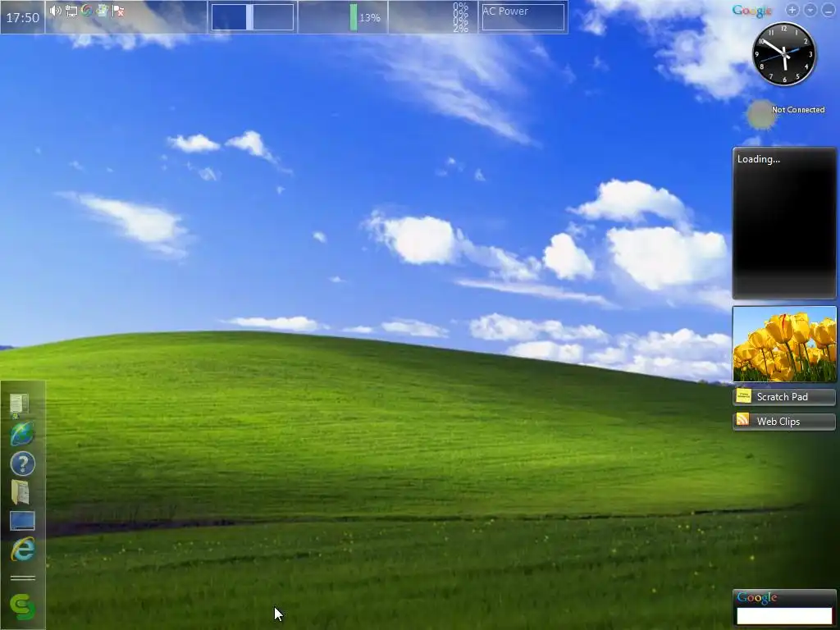Click the Loading... black gadget panel
The height and width of the screenshot is (630, 840).
[784, 223]
